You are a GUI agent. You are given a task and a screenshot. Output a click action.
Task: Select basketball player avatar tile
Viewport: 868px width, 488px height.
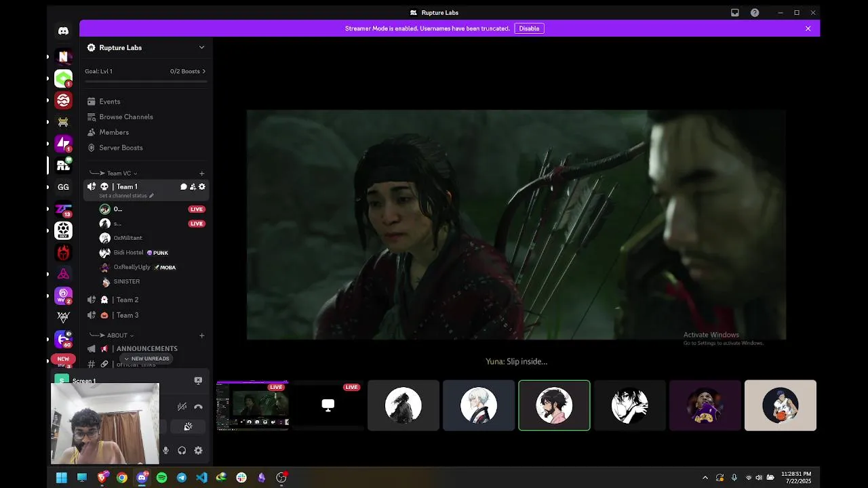781,405
